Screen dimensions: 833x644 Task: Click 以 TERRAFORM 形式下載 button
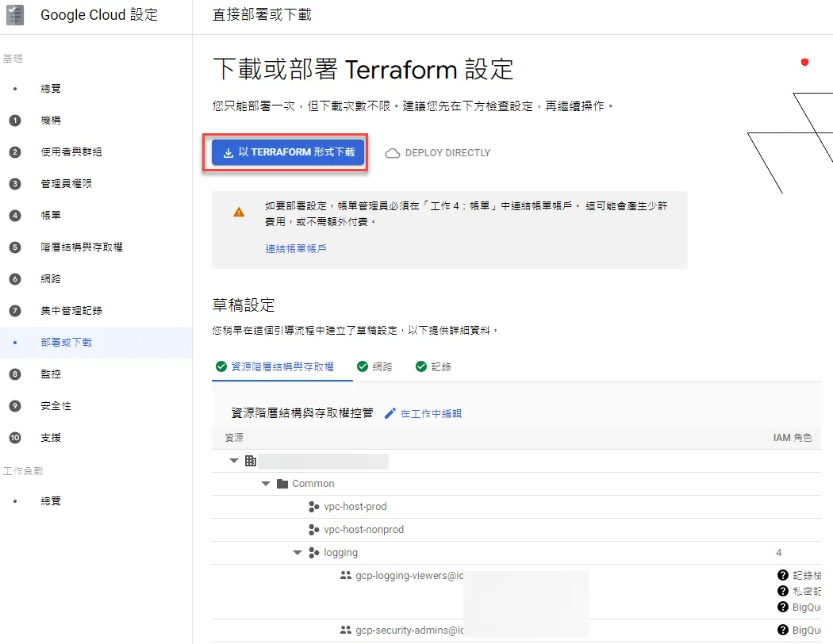[x=287, y=152]
